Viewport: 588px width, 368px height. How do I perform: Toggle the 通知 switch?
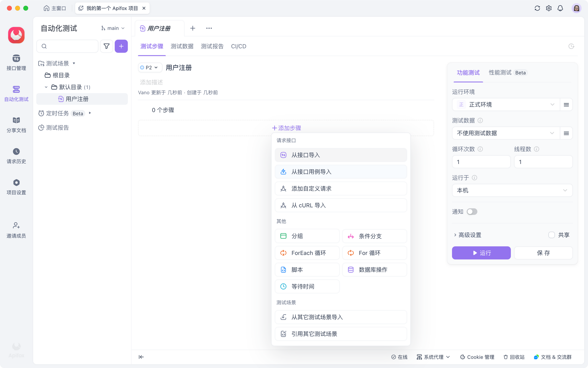[472, 212]
